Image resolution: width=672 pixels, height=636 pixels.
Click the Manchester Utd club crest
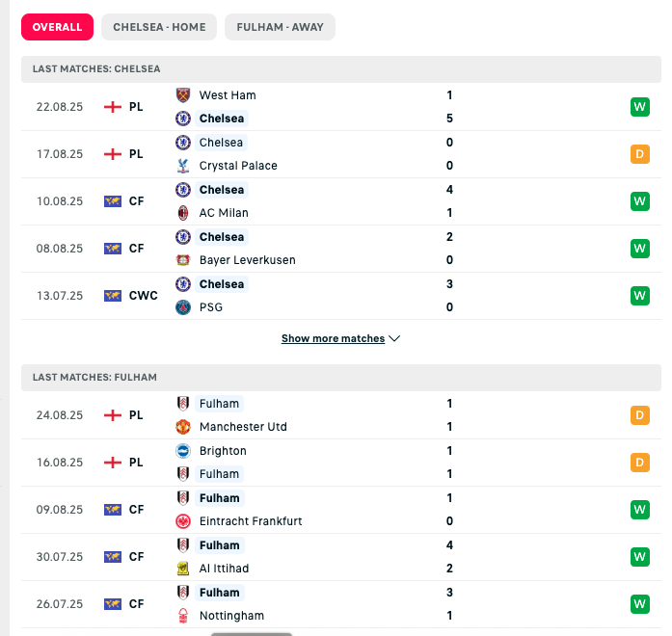pos(183,427)
